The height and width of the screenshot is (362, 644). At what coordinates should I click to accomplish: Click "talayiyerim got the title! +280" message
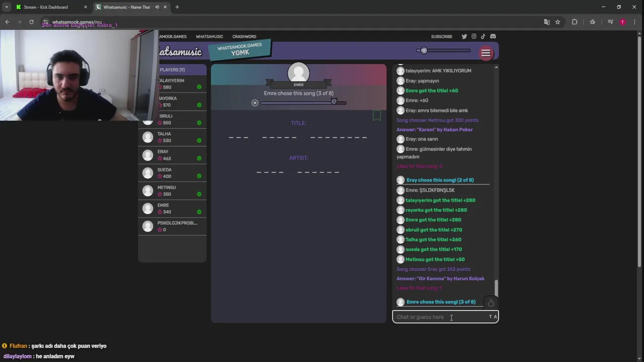[x=440, y=200]
